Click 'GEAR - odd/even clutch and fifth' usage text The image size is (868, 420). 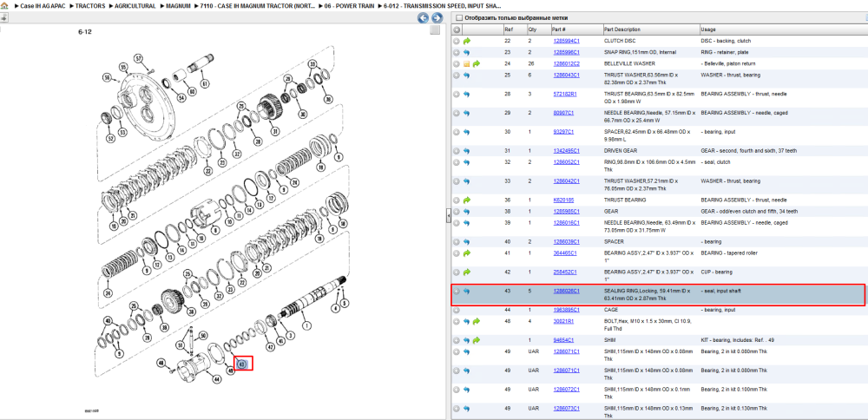point(749,212)
